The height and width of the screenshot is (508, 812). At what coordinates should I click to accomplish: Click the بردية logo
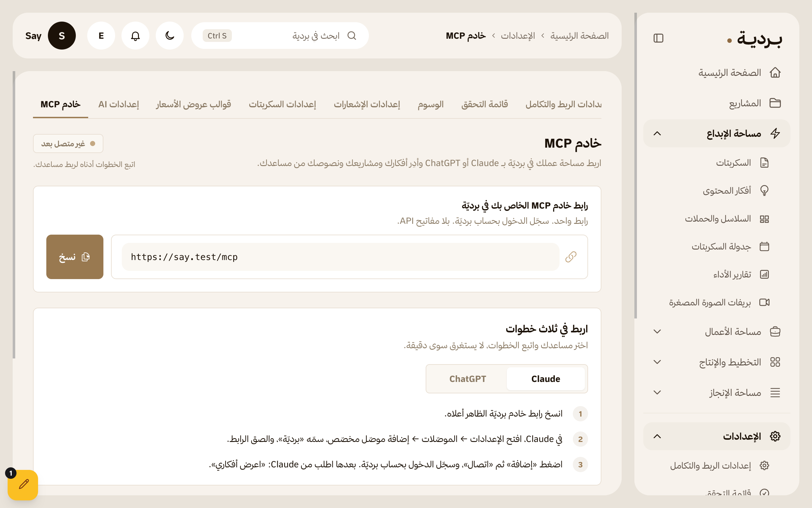coord(755,39)
